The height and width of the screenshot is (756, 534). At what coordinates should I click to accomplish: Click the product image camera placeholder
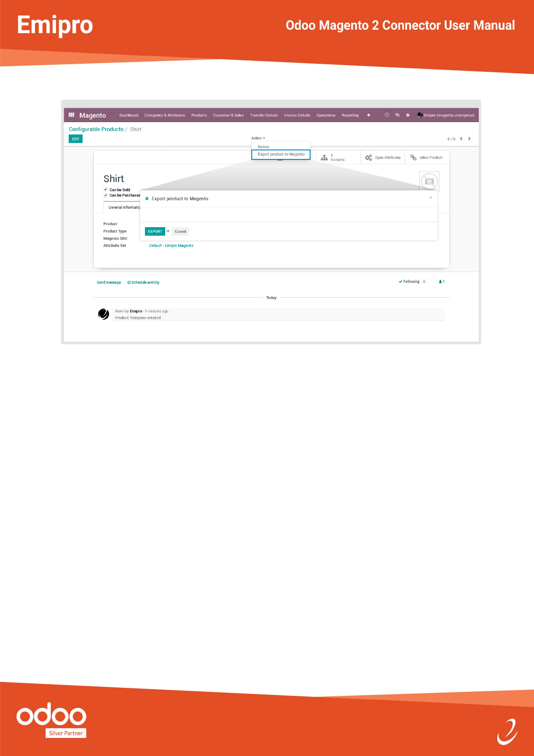tap(429, 181)
